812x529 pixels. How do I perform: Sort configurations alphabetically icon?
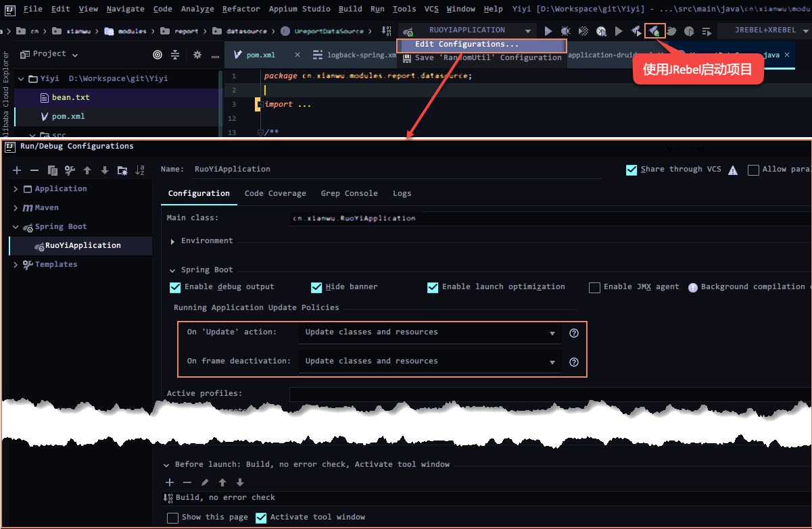[x=140, y=170]
